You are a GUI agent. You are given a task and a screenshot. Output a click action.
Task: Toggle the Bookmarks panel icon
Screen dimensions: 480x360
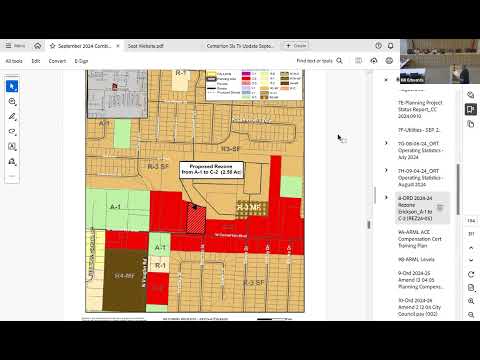[x=471, y=109]
